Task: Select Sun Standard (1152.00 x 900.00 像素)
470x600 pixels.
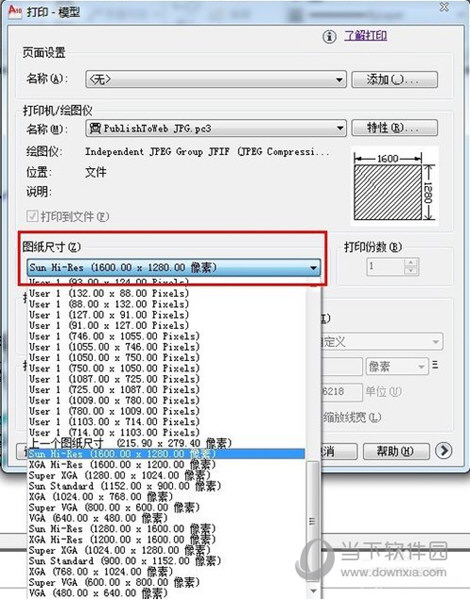Action: tap(167, 486)
